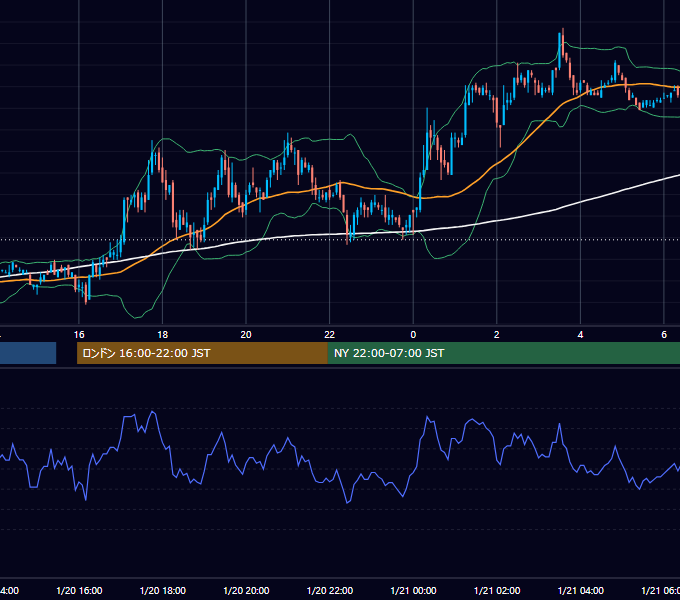Select the NY 22:00-07:00 JST session bar
Viewport: 680px width, 600px height.
(503, 353)
